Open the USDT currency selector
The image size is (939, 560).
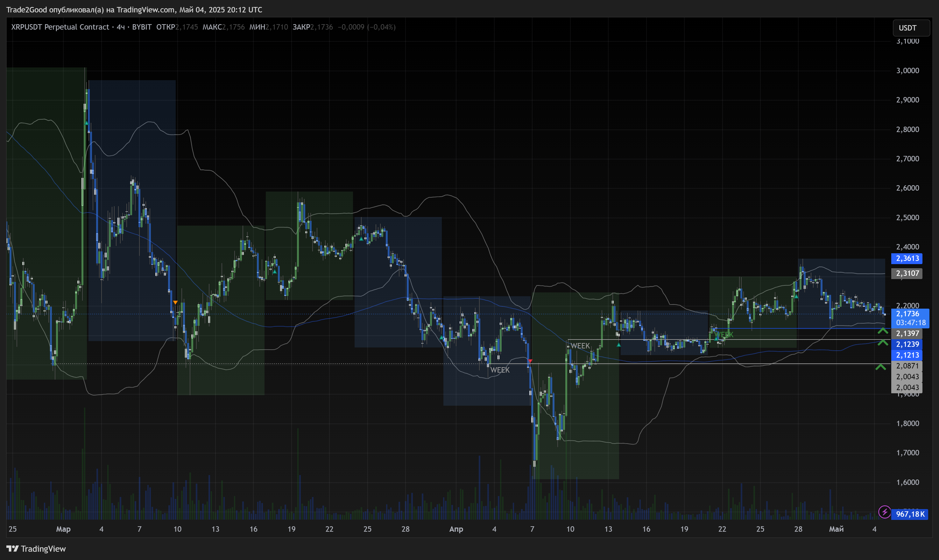tap(911, 28)
